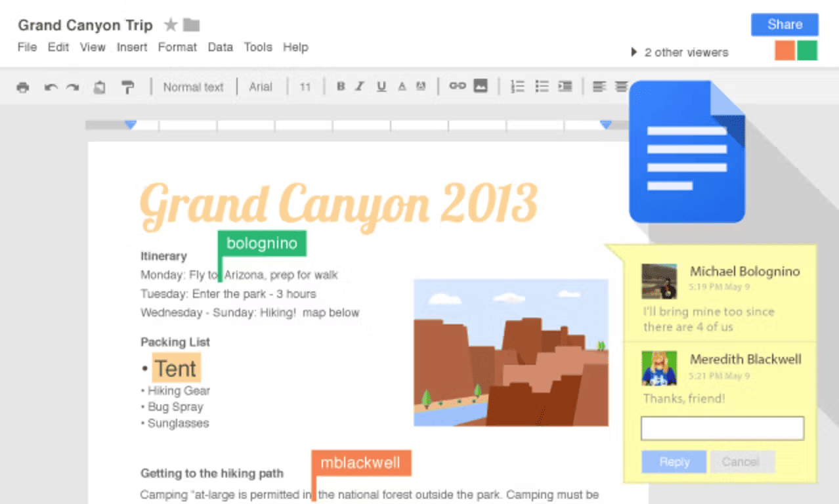Viewport: 839px width, 504px height.
Task: Apply a bulleted list
Action: click(542, 86)
